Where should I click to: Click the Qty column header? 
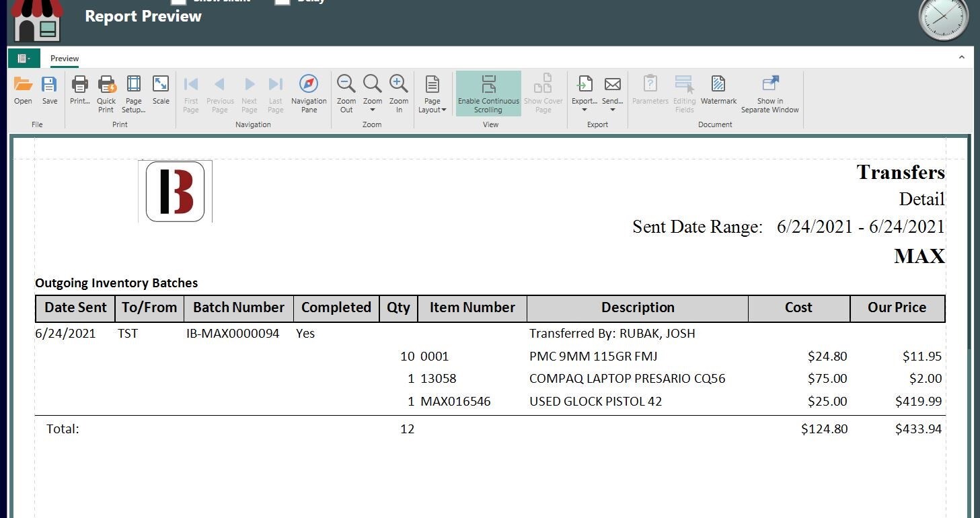coord(398,308)
